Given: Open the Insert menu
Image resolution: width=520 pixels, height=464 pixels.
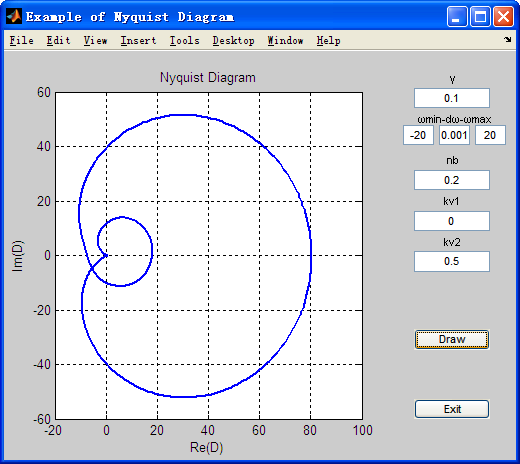Looking at the screenshot, I should pos(138,40).
